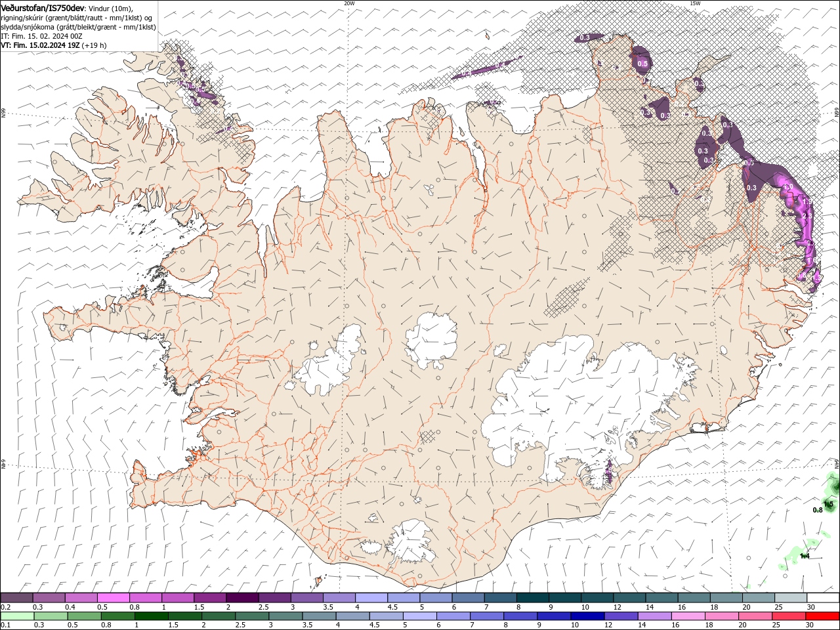Pick lower legend blue swatch above 9

555,616
